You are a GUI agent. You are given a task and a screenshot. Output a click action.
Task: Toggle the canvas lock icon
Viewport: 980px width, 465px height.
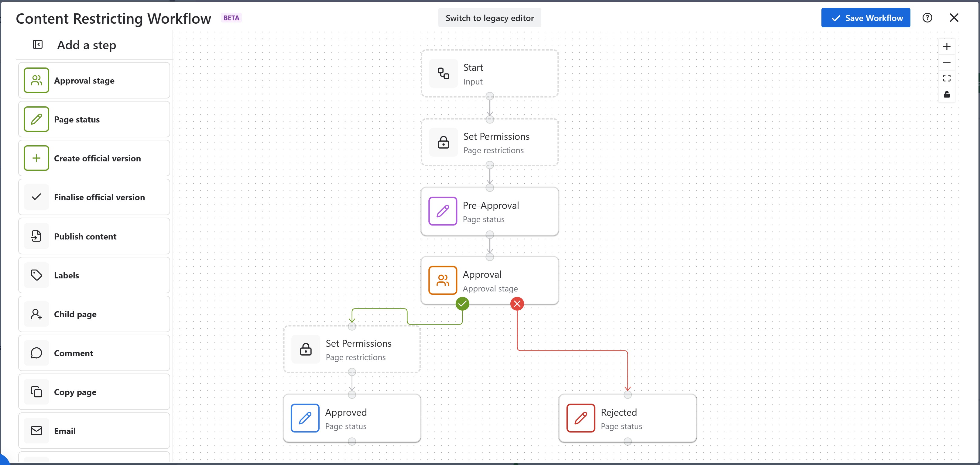tap(947, 95)
